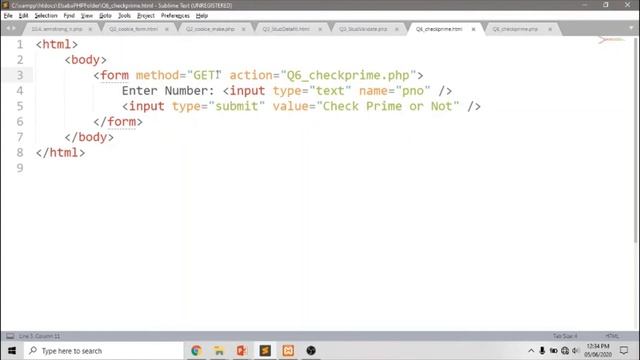The width and height of the screenshot is (640, 360).
Task: Select the Q6_checkprime.html tab
Action: pos(439,29)
